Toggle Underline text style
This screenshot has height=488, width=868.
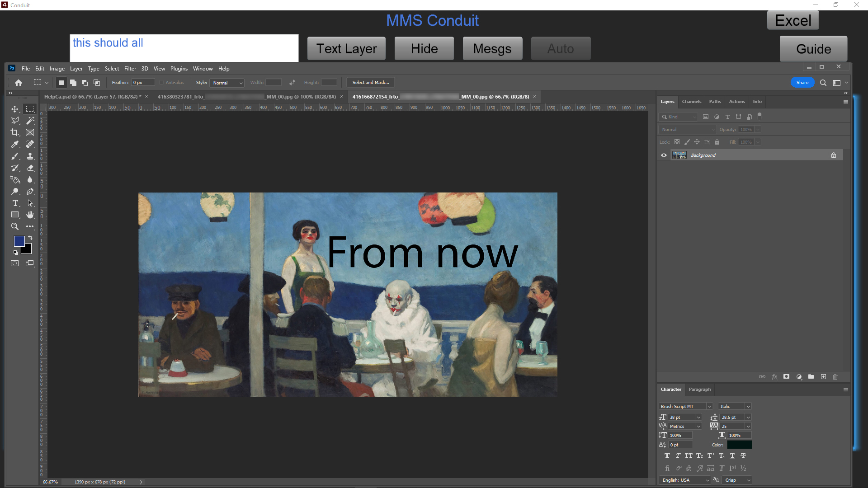point(732,456)
